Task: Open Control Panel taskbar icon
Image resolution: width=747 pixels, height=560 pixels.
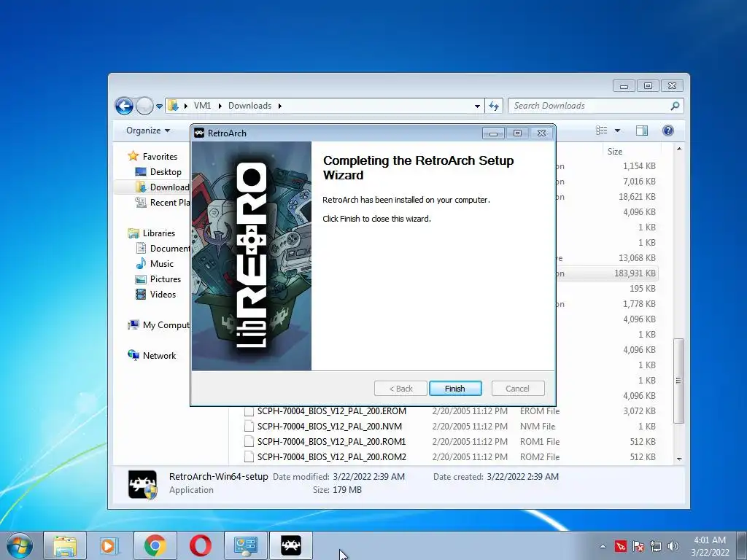Action: pos(245,545)
